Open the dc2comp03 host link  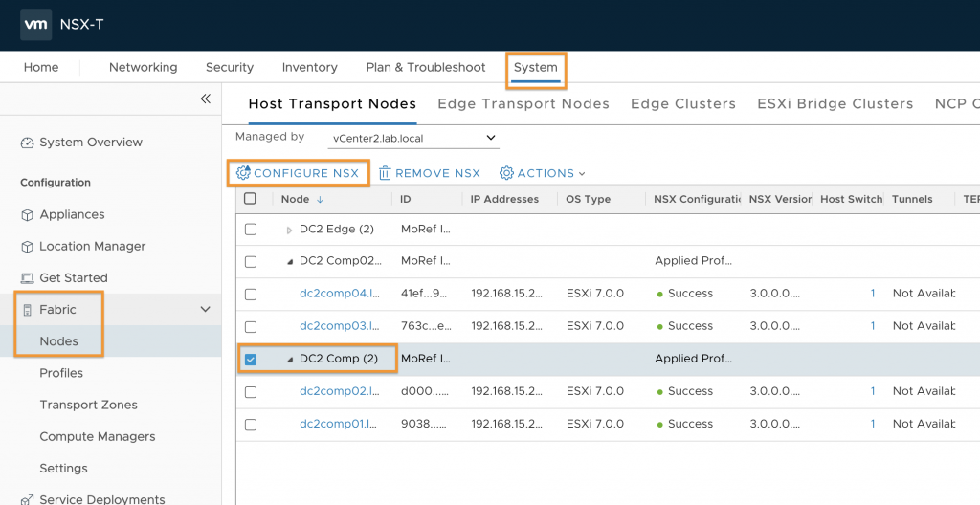click(338, 325)
